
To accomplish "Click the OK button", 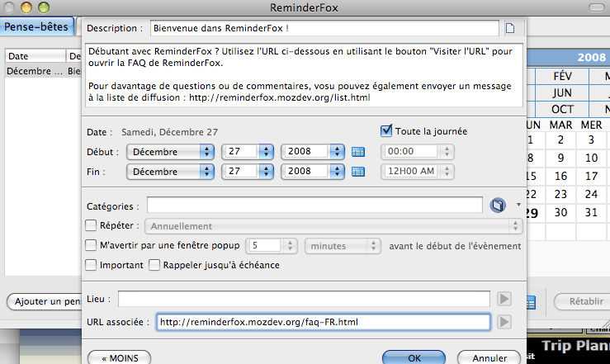I will click(x=414, y=358).
